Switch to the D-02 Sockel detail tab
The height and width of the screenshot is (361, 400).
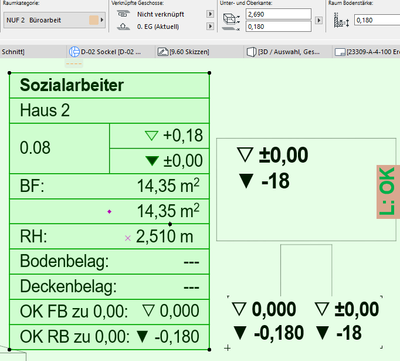111,52
